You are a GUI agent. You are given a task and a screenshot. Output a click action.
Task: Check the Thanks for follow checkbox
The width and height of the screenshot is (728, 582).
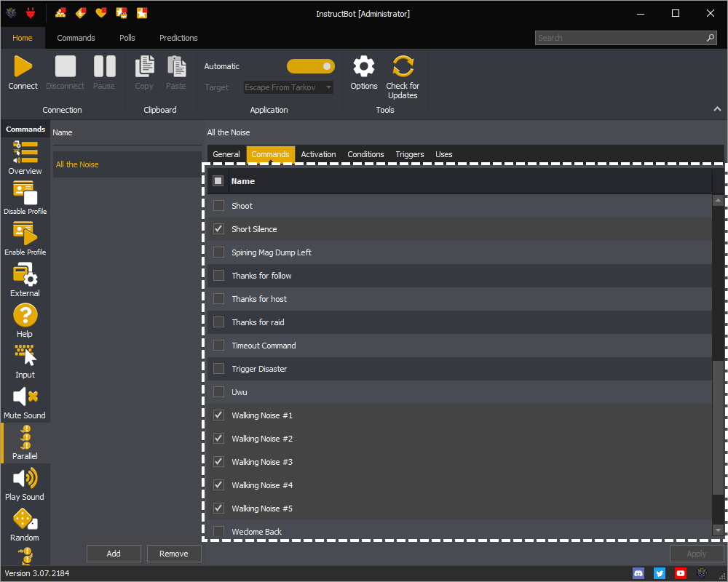218,275
